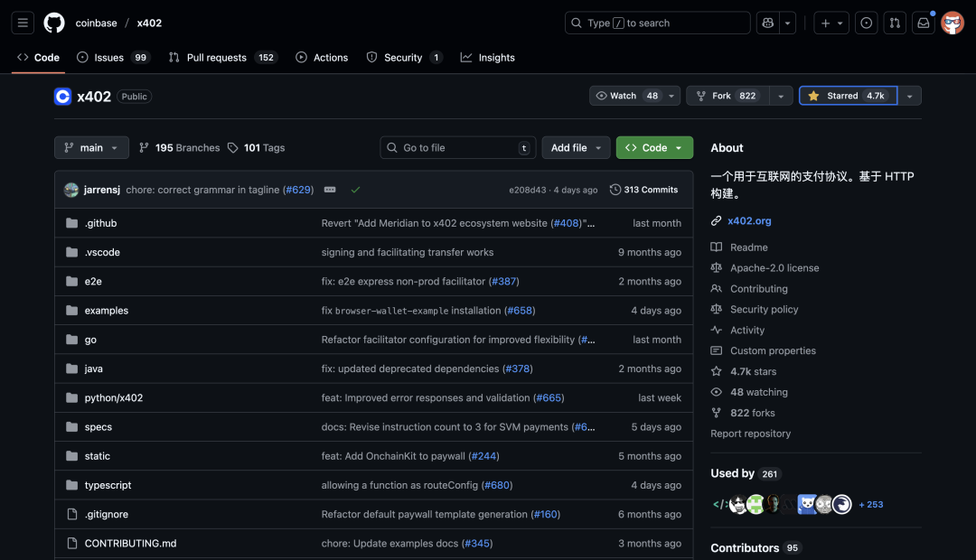Open the user profile avatar menu

tap(953, 23)
